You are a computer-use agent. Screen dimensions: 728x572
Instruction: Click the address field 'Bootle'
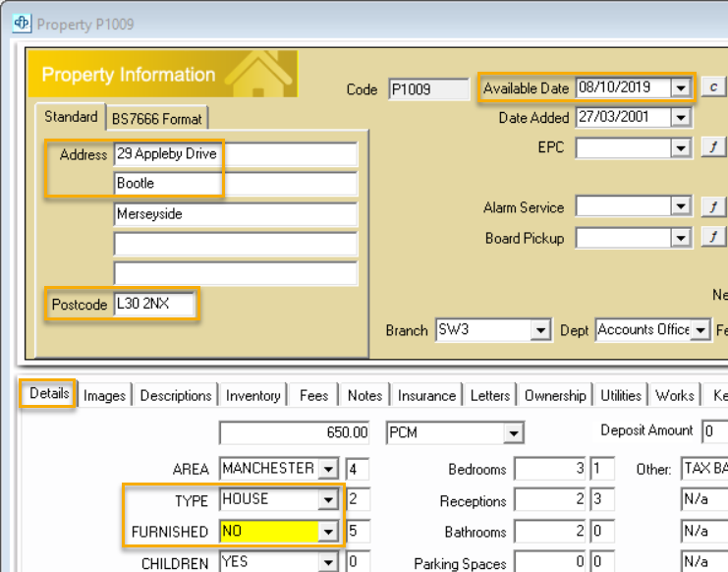(236, 184)
